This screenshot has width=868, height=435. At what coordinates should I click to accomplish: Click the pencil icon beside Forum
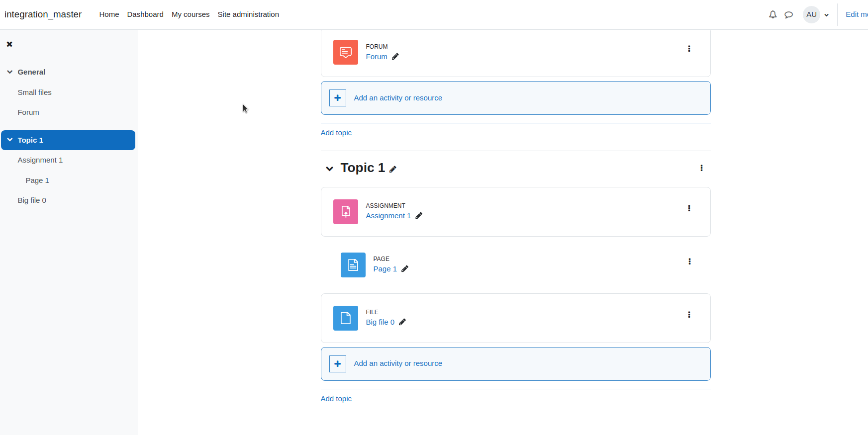395,57
